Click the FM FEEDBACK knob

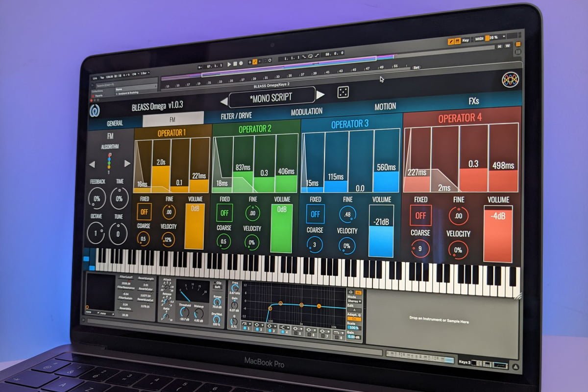97,199
